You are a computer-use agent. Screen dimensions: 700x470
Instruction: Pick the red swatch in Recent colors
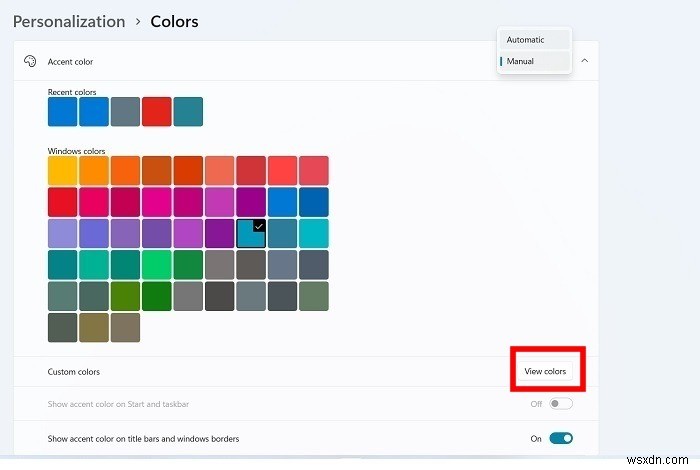pos(156,111)
